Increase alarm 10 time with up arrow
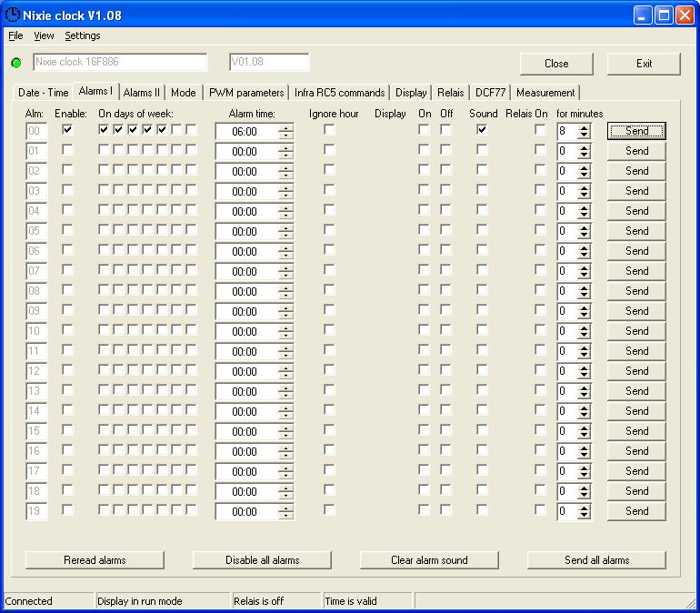Viewport: 700px width, 613px height. coord(285,328)
